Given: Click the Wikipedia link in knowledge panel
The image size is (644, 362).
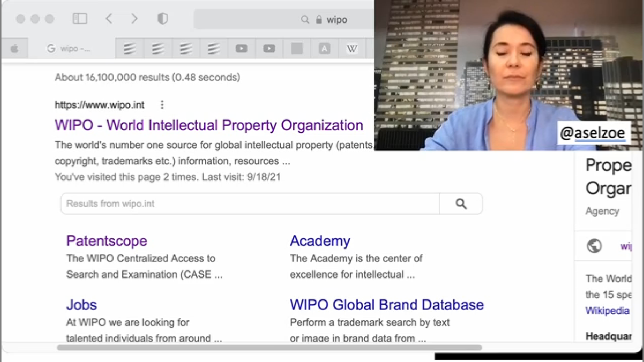Looking at the screenshot, I should click(x=607, y=311).
